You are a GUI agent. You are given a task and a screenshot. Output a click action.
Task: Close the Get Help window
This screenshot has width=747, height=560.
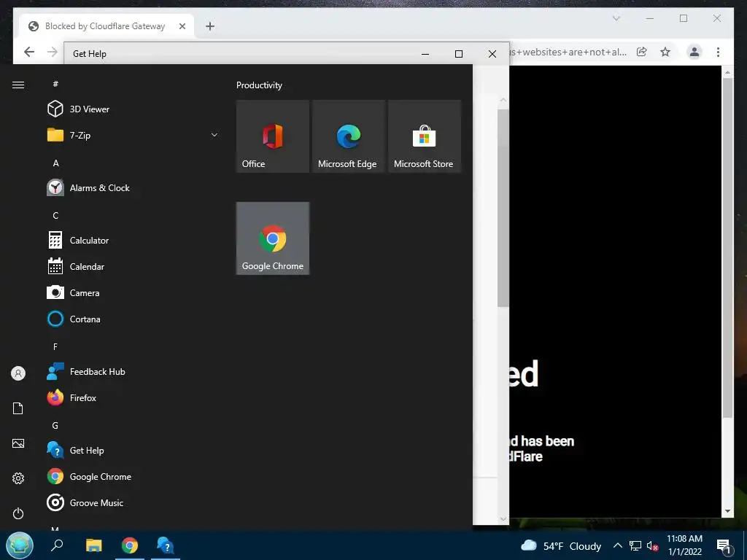pos(492,54)
